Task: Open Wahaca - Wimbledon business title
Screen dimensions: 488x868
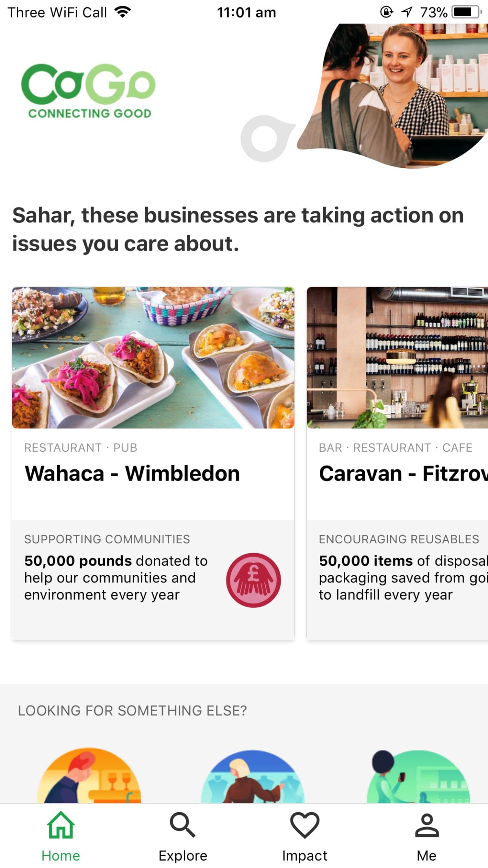Action: pos(132,473)
